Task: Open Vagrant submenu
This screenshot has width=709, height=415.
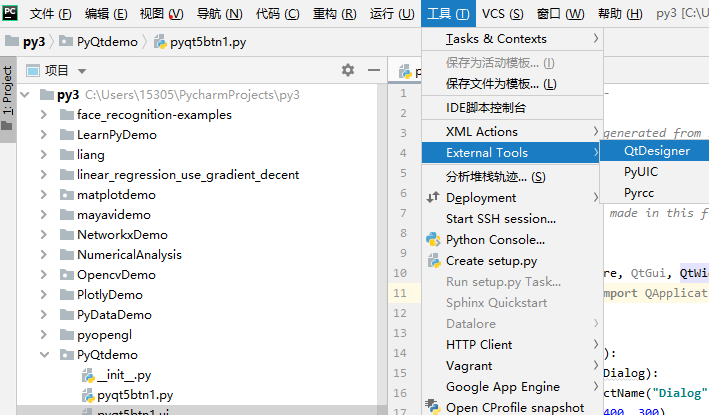Action: pos(512,366)
